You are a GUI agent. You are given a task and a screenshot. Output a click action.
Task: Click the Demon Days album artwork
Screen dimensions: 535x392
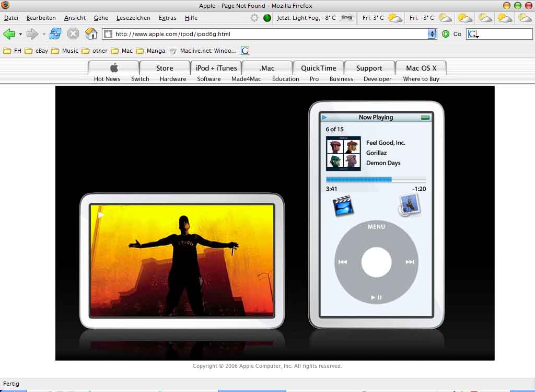(343, 153)
